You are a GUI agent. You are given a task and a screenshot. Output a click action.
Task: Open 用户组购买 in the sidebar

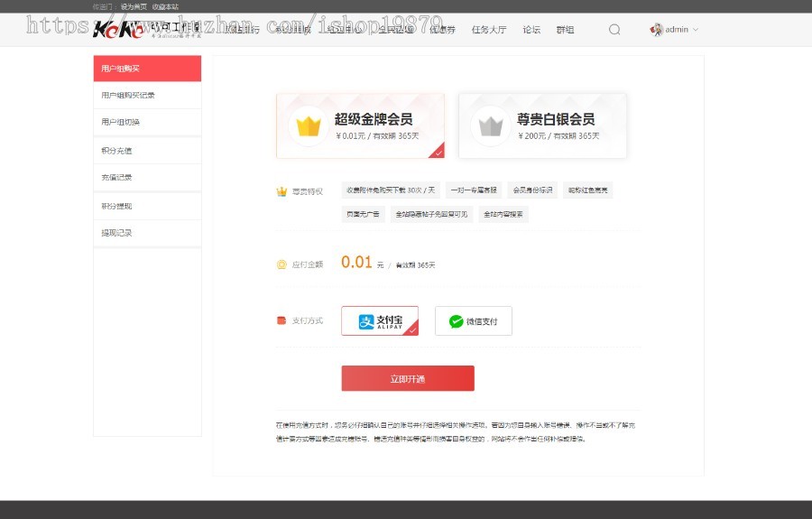click(x=147, y=69)
